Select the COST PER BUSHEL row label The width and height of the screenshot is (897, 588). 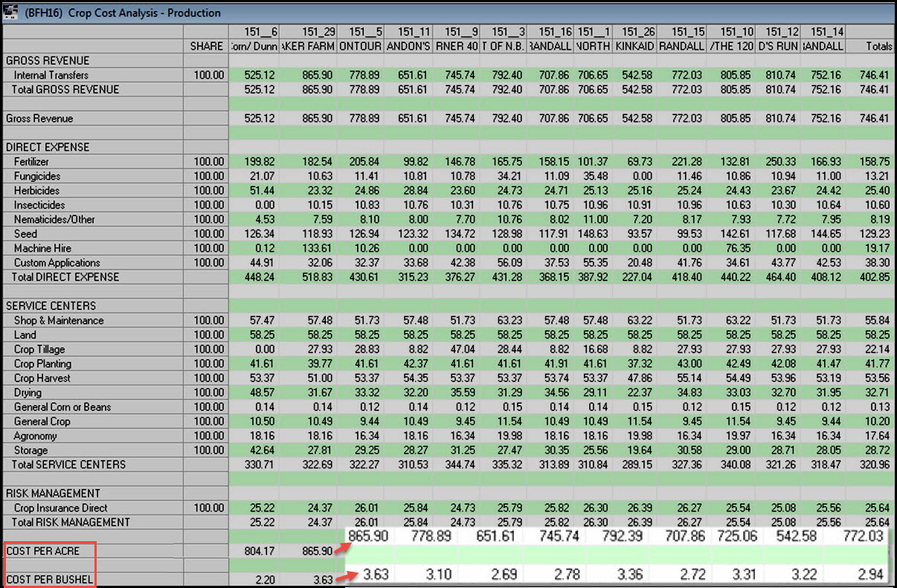[50, 579]
